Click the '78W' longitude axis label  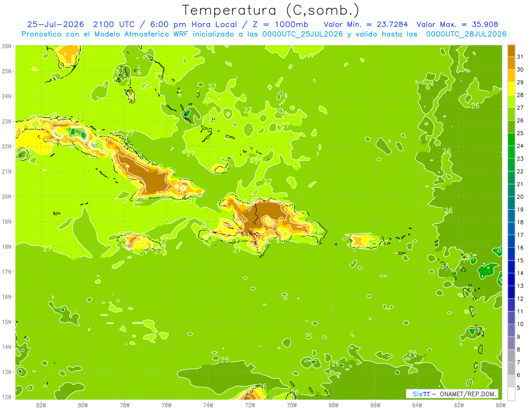coord(125,405)
